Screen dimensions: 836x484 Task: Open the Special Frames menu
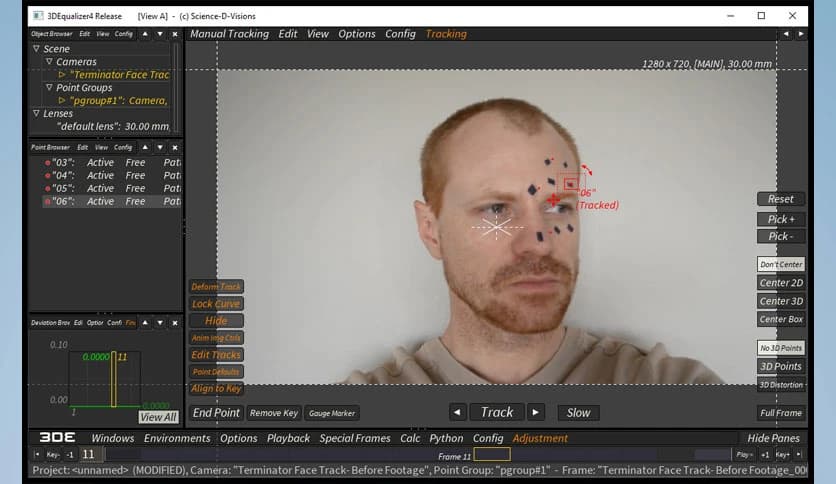click(355, 438)
